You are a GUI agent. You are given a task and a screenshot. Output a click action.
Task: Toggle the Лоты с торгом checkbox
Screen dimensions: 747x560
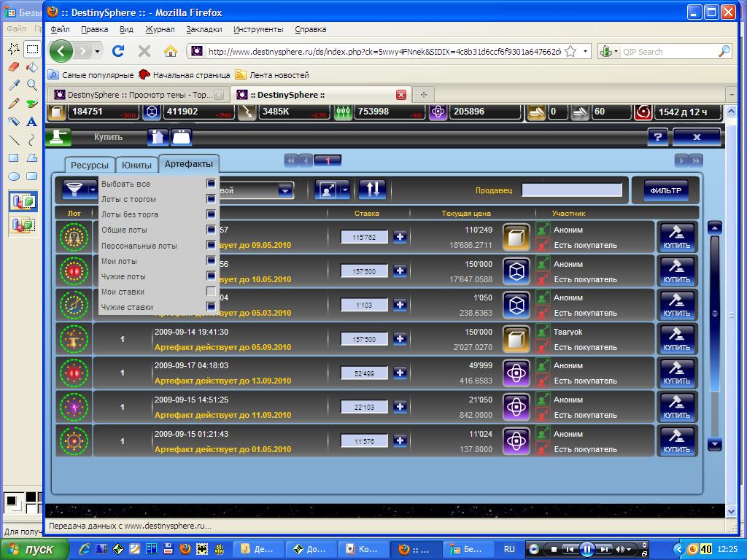[x=211, y=198]
